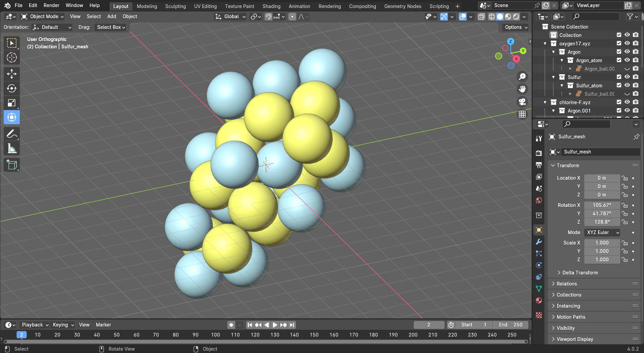Uncheck the oxygen17.xyz collection checkbox
Screen dimensions: 644x353
click(x=619, y=43)
